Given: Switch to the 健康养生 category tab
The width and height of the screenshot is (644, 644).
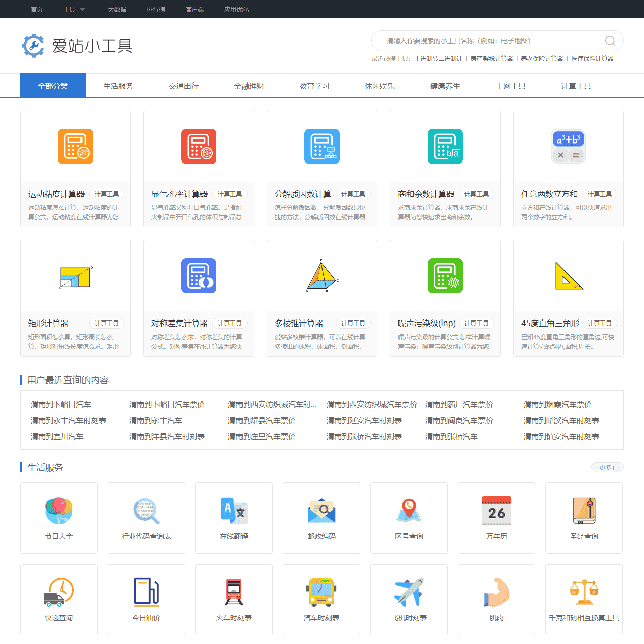Looking at the screenshot, I should [445, 86].
